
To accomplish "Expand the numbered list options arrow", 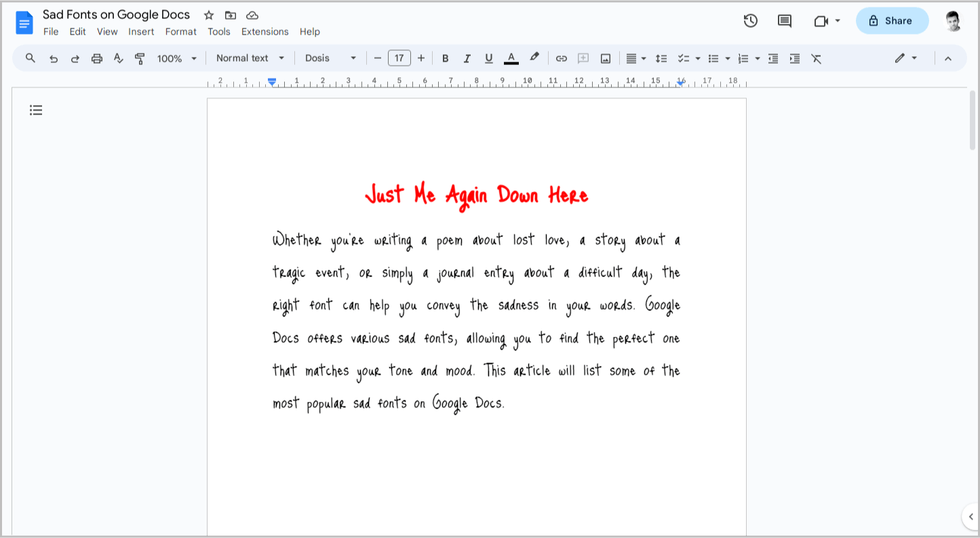I will (x=758, y=59).
